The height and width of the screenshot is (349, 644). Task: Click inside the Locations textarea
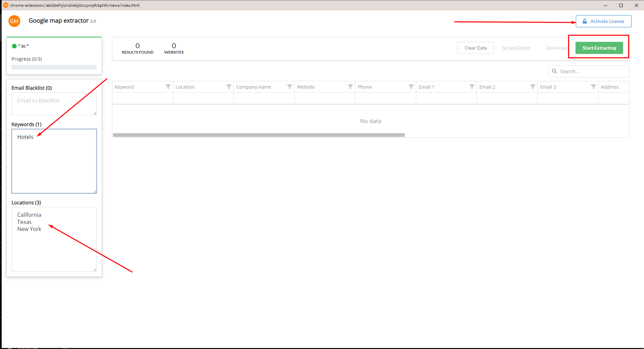point(54,239)
